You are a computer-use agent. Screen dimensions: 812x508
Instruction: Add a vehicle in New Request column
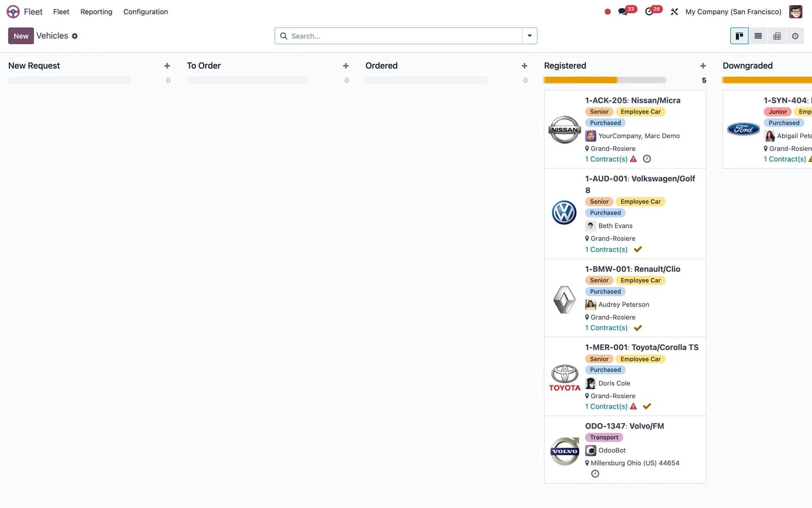(167, 66)
